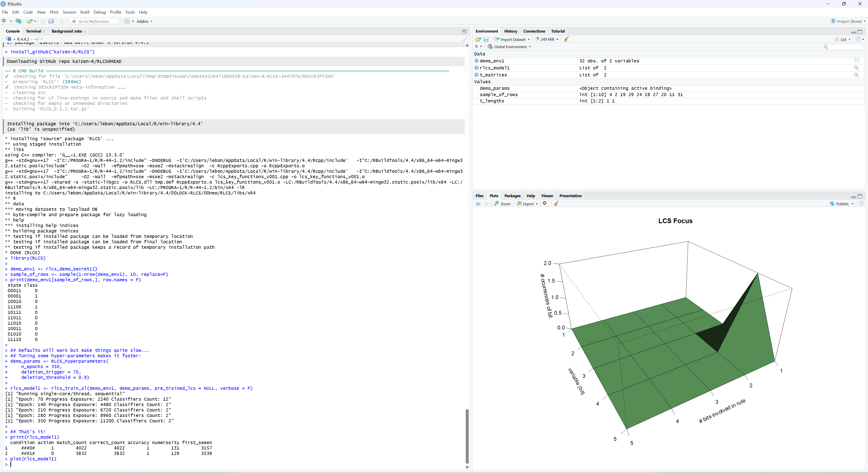The height and width of the screenshot is (473, 868).
Task: Expand the rlcs_model1 list object
Action: pyautogui.click(x=476, y=68)
